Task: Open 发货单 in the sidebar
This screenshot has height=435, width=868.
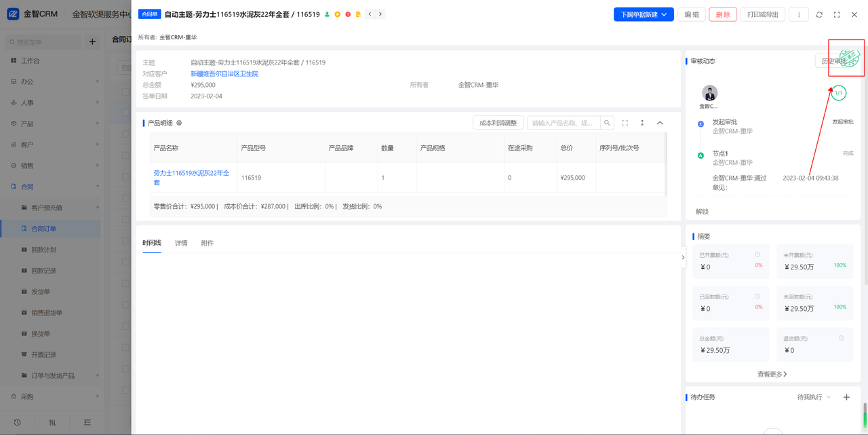Action: (51, 292)
